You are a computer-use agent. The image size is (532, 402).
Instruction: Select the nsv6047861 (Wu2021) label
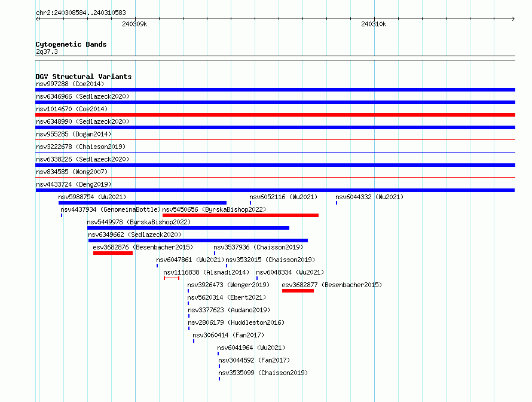click(x=190, y=260)
